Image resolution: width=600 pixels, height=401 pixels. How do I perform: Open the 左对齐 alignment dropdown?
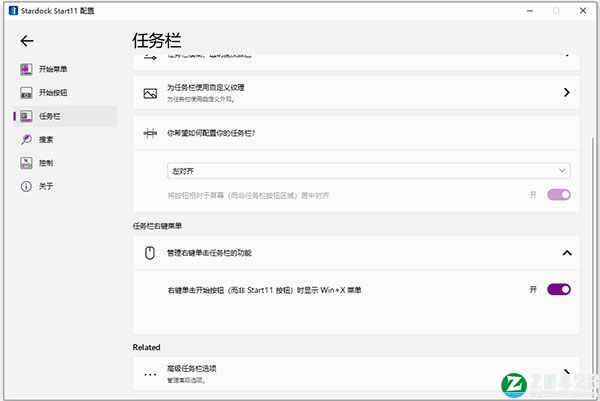point(368,171)
